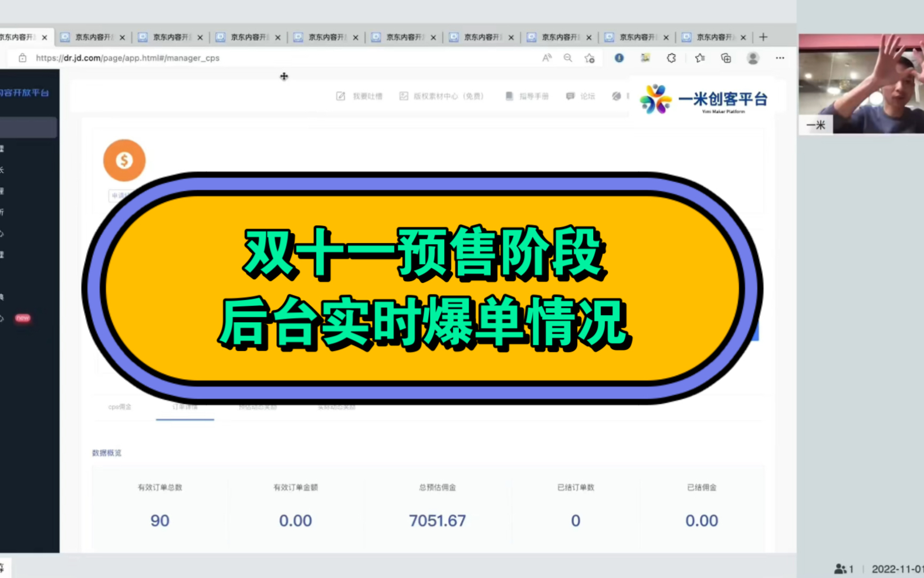The image size is (924, 578).
Task: Open the 指导手册 guide link
Action: pyautogui.click(x=534, y=96)
